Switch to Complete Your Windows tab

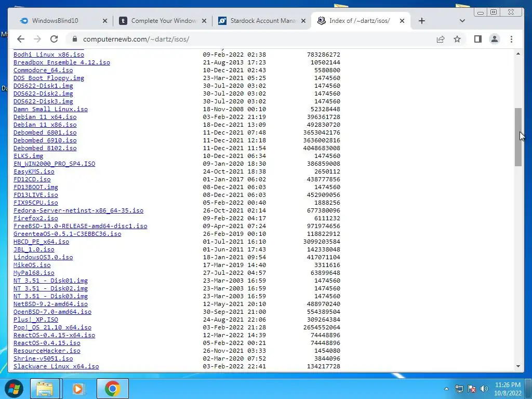(162, 21)
